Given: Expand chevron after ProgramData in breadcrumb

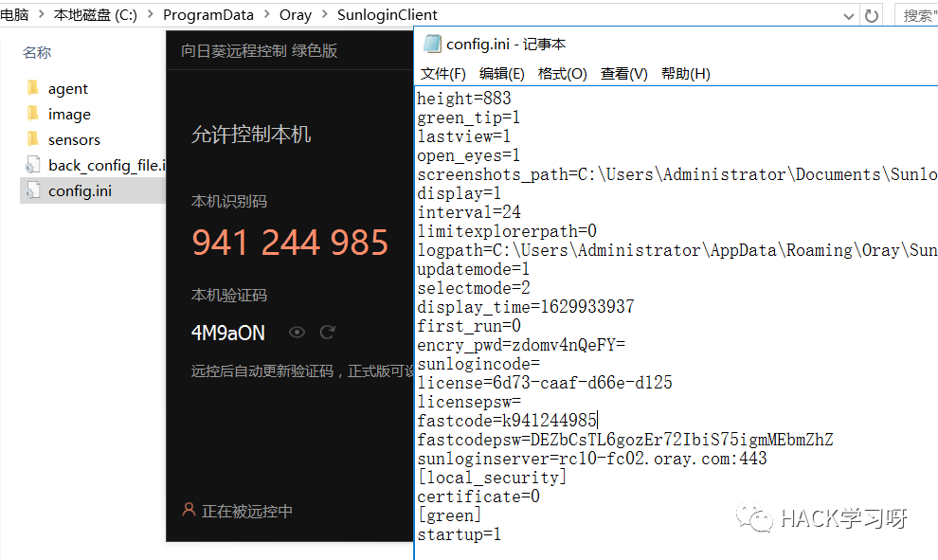Looking at the screenshot, I should (x=266, y=14).
